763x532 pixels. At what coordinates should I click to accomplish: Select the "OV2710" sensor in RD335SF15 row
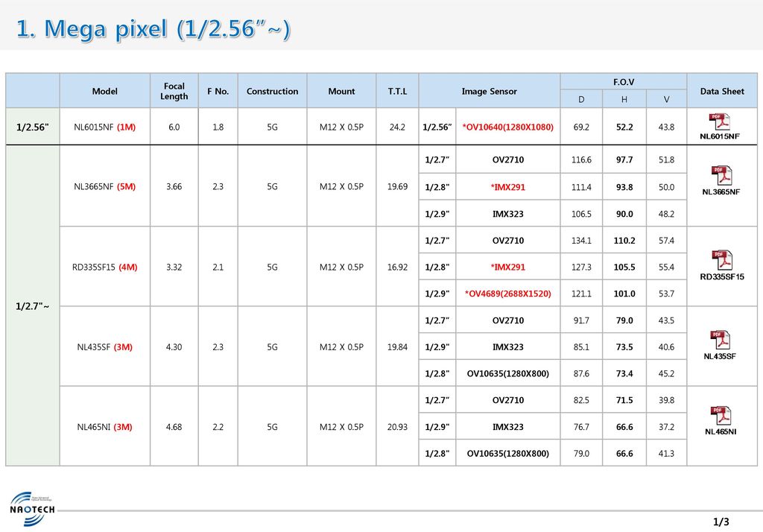coord(508,241)
